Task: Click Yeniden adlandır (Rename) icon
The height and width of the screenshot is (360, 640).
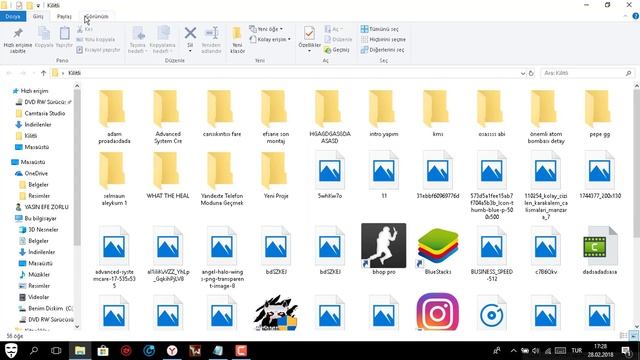Action: tap(211, 40)
